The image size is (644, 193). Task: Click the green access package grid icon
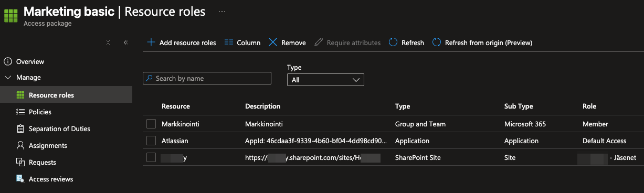pyautogui.click(x=11, y=16)
